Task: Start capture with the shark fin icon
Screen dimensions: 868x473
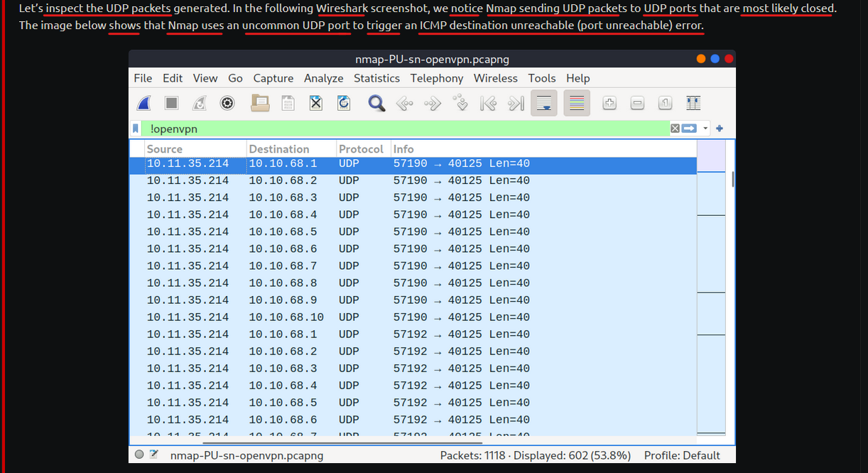Action: [x=144, y=104]
